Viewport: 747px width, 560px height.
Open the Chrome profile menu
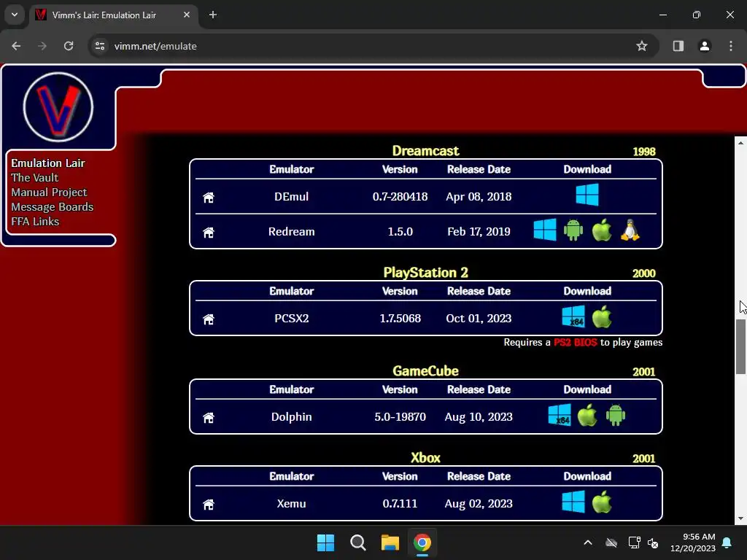pyautogui.click(x=704, y=46)
